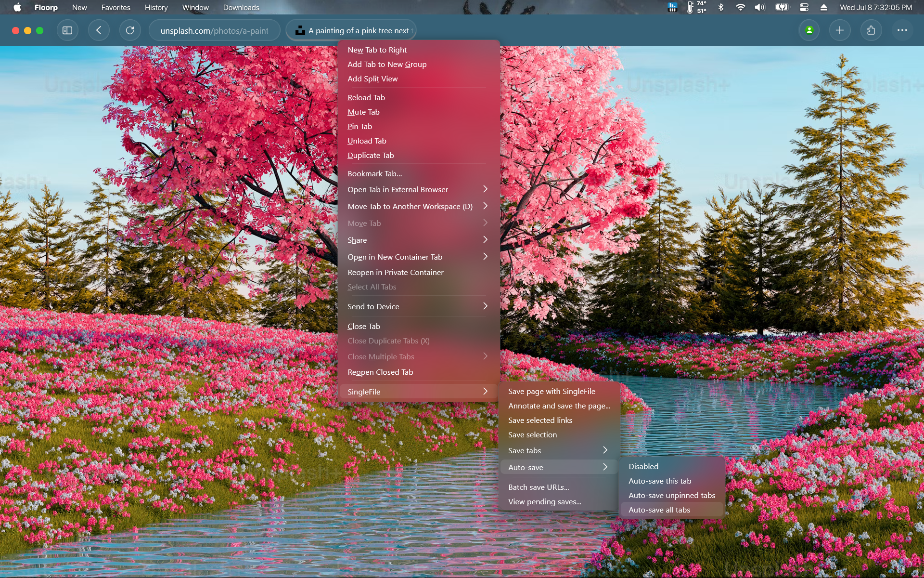Screen dimensions: 924x578
Task: Open the Window menu
Action: point(195,7)
